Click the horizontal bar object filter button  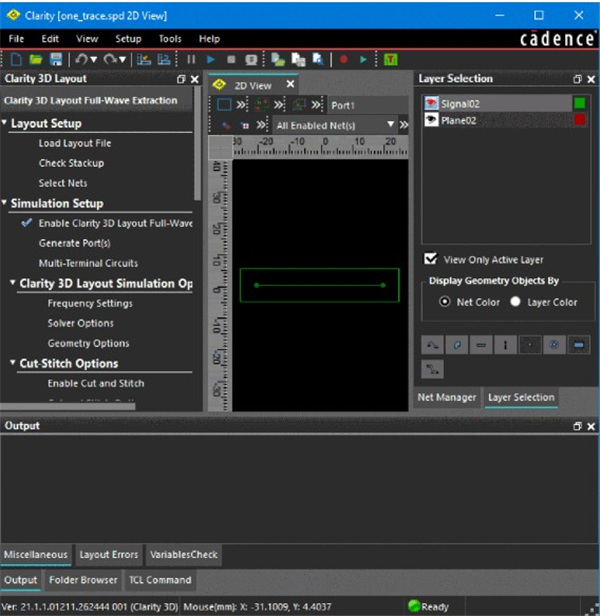tap(481, 345)
